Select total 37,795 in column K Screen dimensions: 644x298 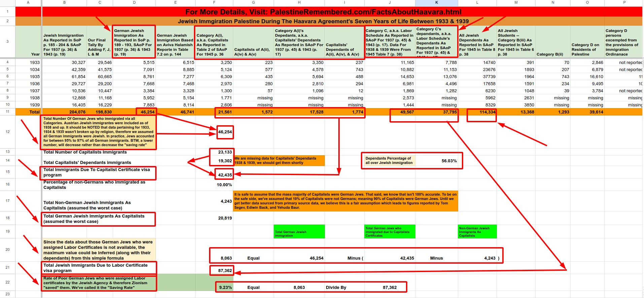click(x=437, y=112)
